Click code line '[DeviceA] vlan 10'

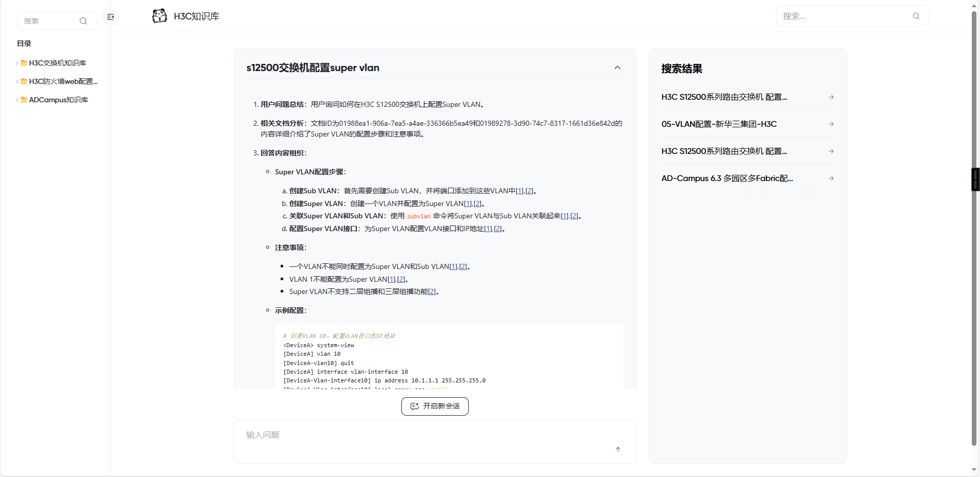pos(312,354)
